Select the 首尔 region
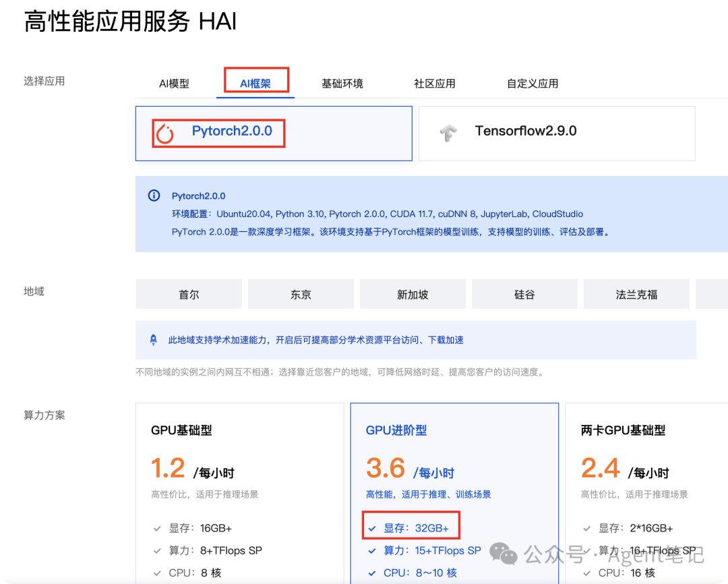Image resolution: width=728 pixels, height=584 pixels. 189,294
